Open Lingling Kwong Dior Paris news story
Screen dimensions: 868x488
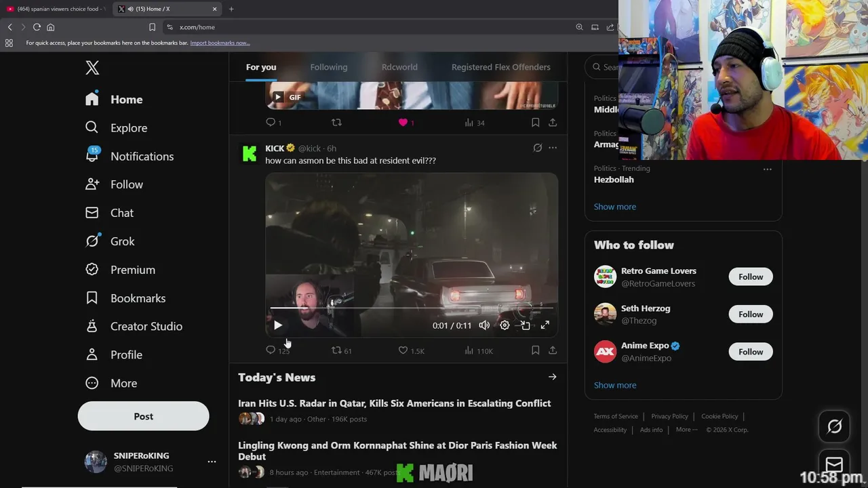coord(397,451)
